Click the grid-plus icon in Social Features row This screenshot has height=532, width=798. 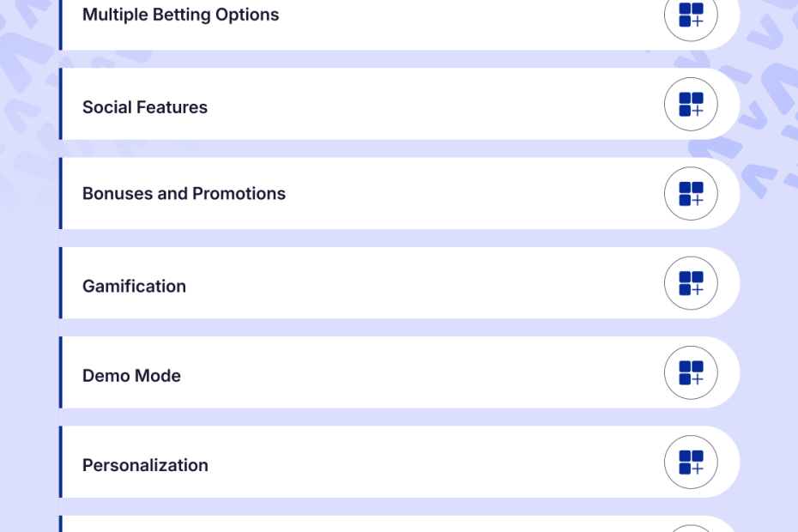point(691,104)
